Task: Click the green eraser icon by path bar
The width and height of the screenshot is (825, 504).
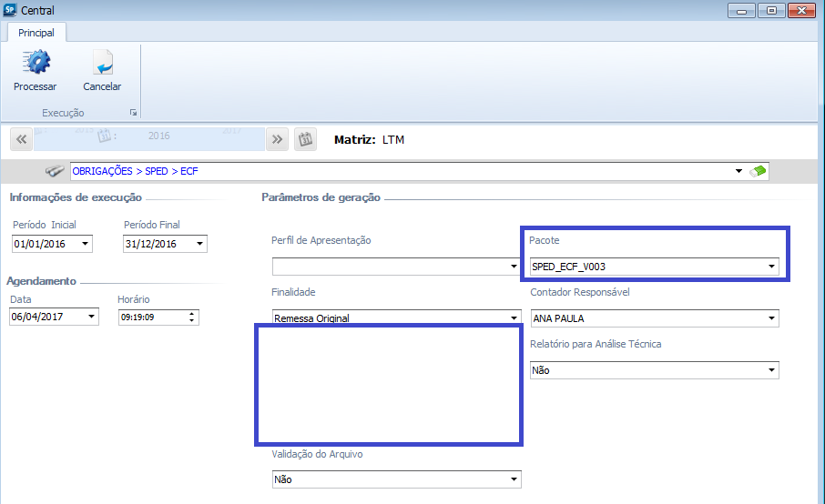Action: coord(759,171)
